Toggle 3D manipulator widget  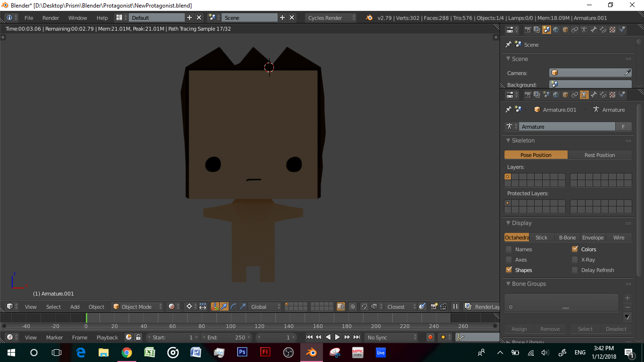(215, 306)
